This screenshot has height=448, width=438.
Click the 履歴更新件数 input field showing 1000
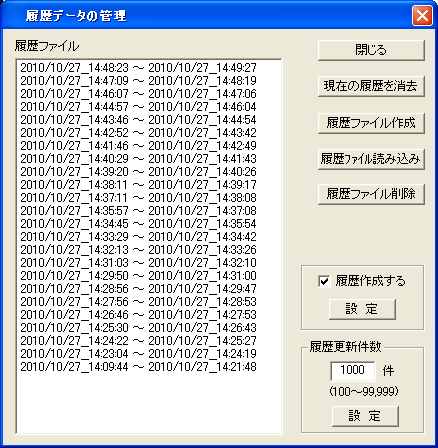point(353,371)
